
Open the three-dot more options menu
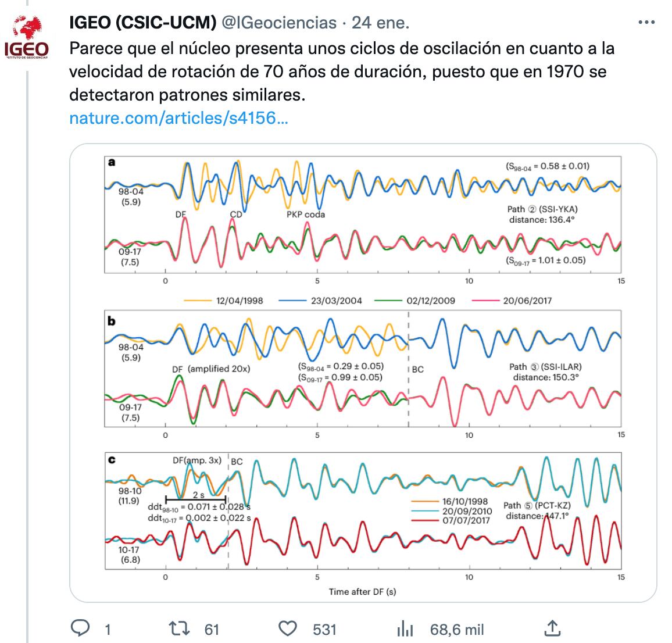pos(646,23)
